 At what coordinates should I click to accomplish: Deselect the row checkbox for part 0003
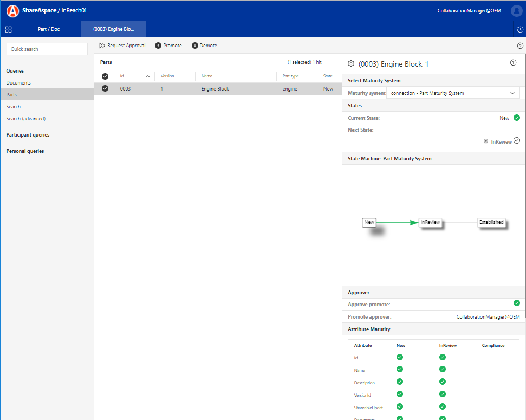coord(105,89)
